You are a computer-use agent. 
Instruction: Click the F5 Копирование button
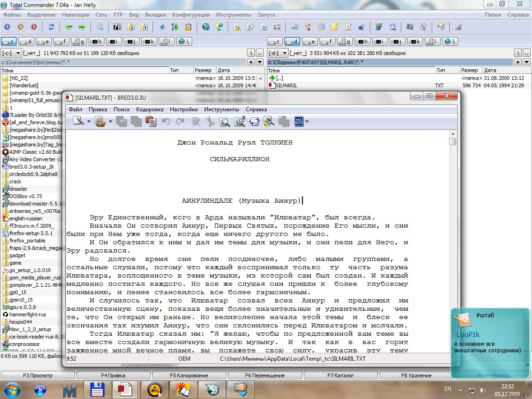pyautogui.click(x=189, y=375)
